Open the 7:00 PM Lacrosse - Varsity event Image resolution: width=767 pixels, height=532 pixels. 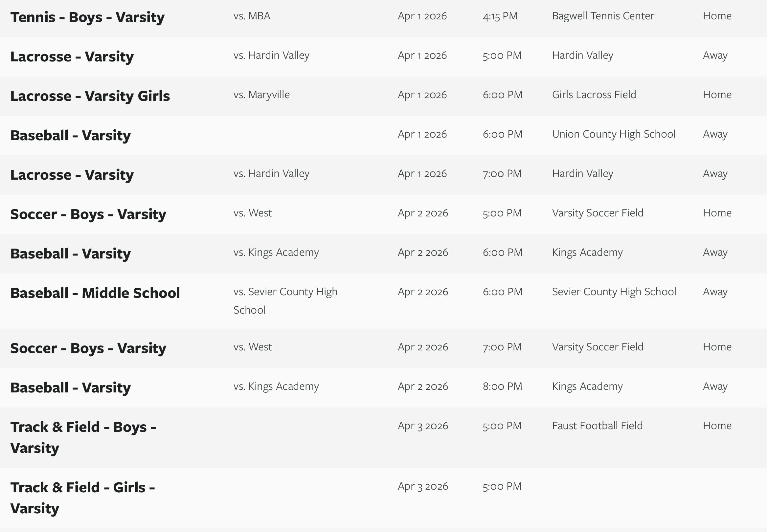72,175
